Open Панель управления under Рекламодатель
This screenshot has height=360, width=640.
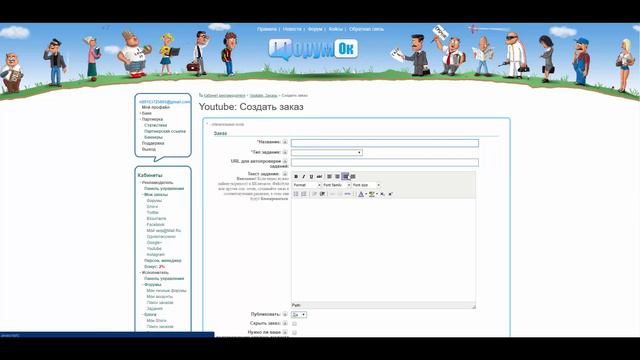click(164, 189)
